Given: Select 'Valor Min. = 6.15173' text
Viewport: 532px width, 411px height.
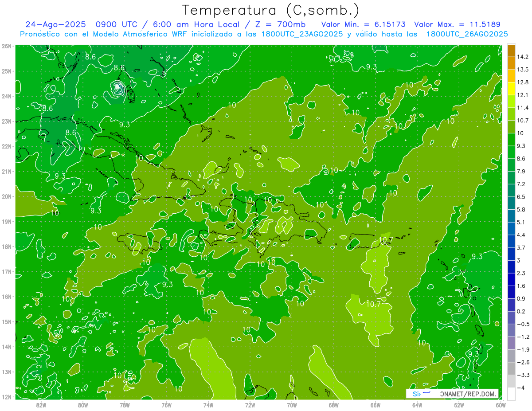Looking at the screenshot, I should pos(364,24).
